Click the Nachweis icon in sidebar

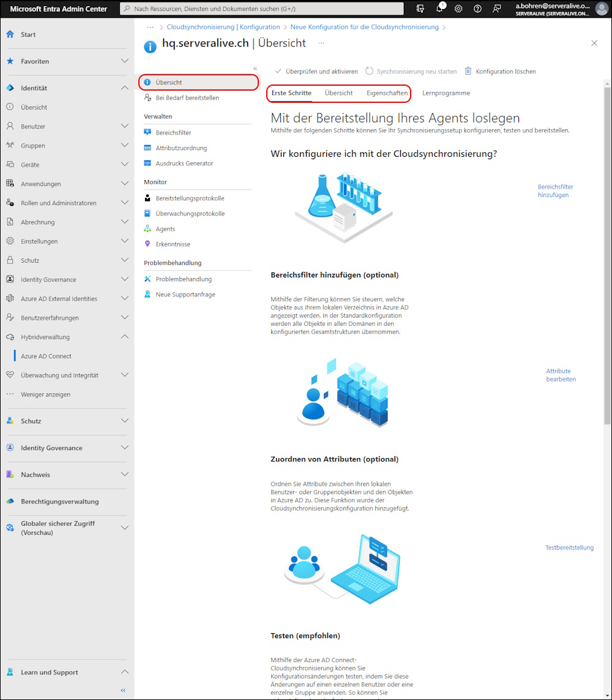pos(10,475)
